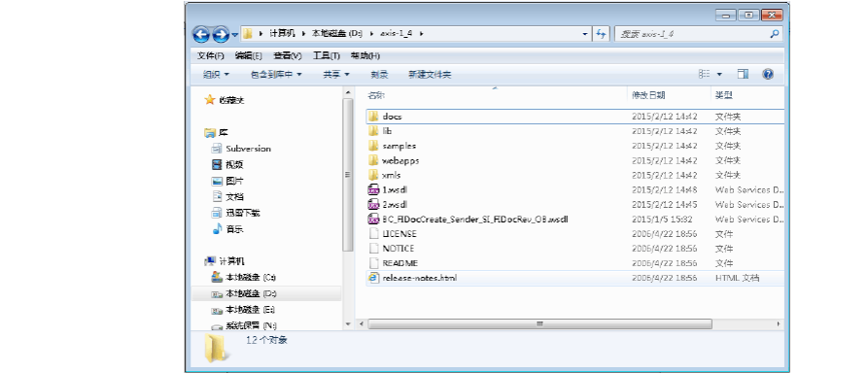Sort by the 名称 column header
The width and height of the screenshot is (868, 373).
(376, 95)
